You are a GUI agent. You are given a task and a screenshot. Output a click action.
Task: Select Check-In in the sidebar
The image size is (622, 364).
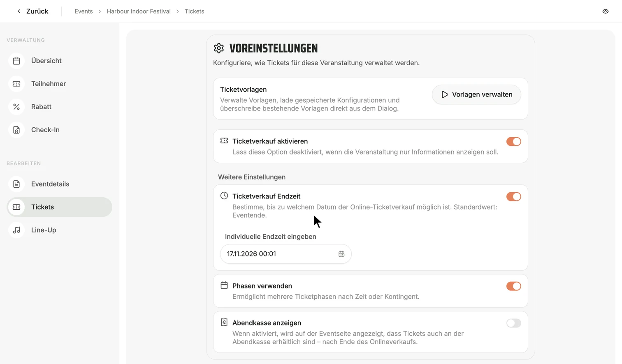click(60, 130)
